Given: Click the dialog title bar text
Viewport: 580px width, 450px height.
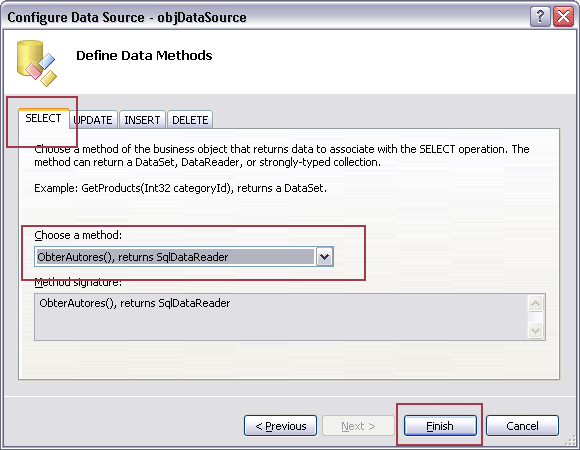Looking at the screenshot, I should click(127, 17).
